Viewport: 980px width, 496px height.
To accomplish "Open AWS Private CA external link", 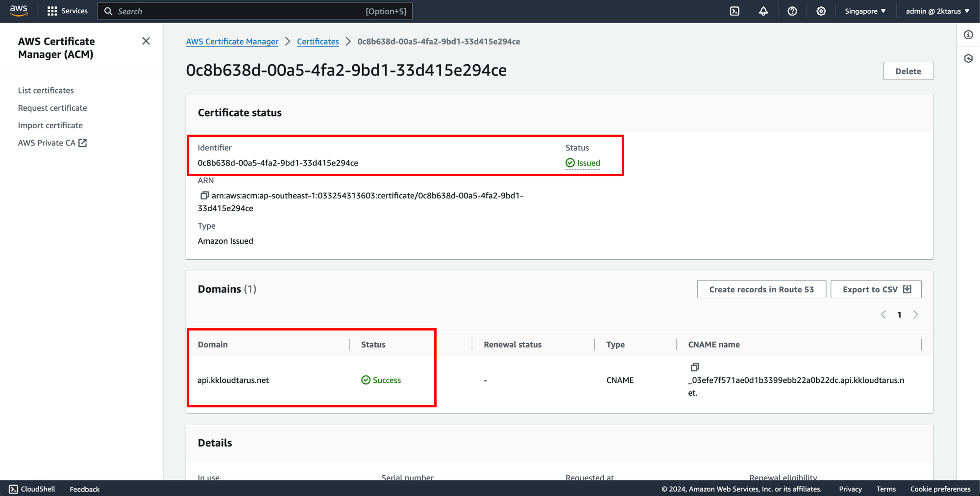I will click(52, 143).
